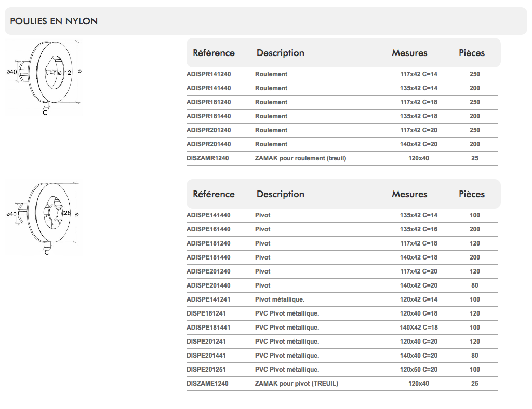Select reference DISZAME1240
The image size is (532, 409).
(x=207, y=384)
